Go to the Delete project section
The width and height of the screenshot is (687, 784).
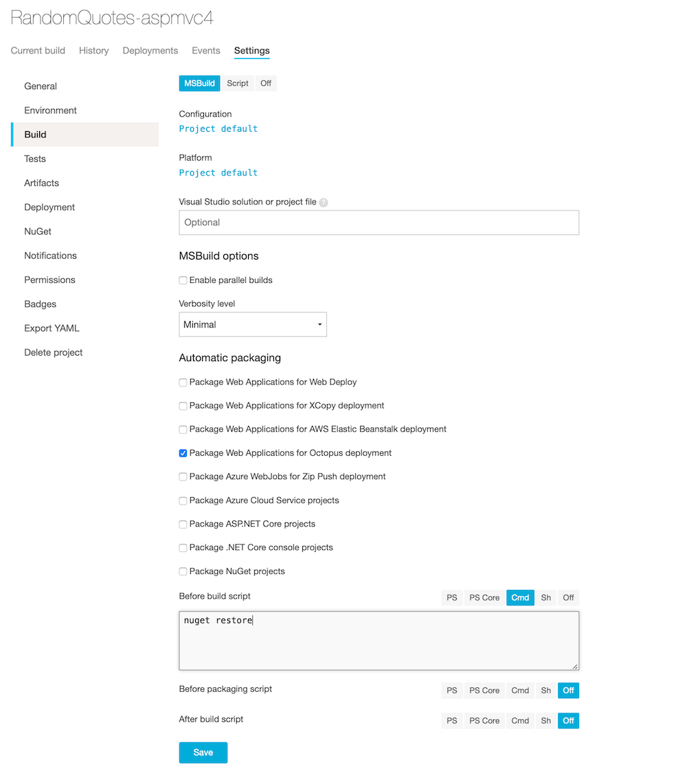52,352
